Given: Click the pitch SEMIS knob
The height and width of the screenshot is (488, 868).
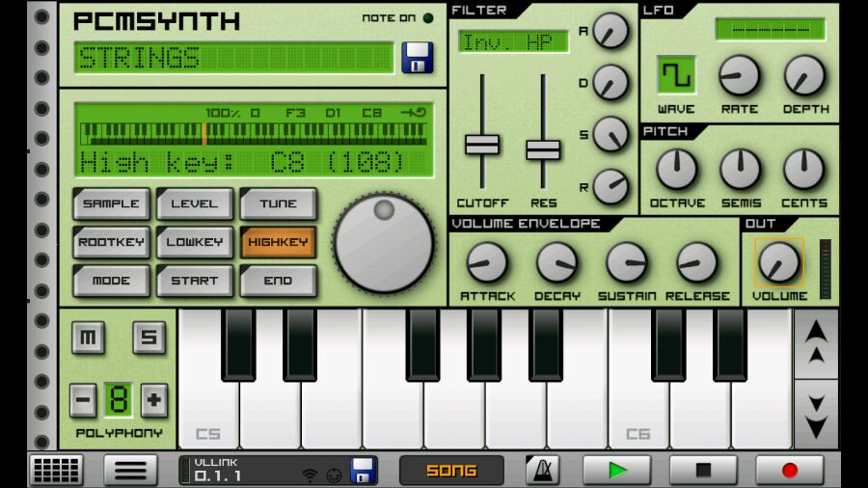Looking at the screenshot, I should 740,170.
